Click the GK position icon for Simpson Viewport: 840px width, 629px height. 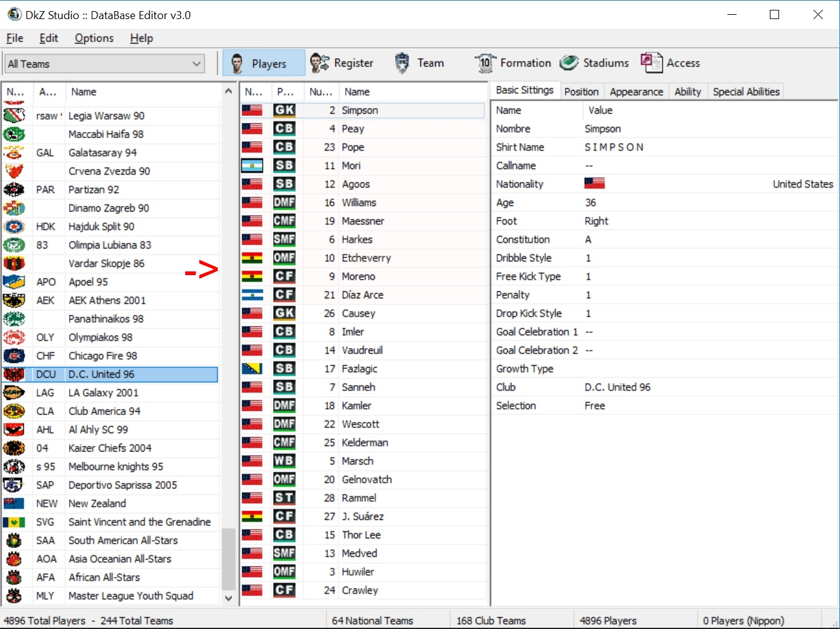(284, 110)
